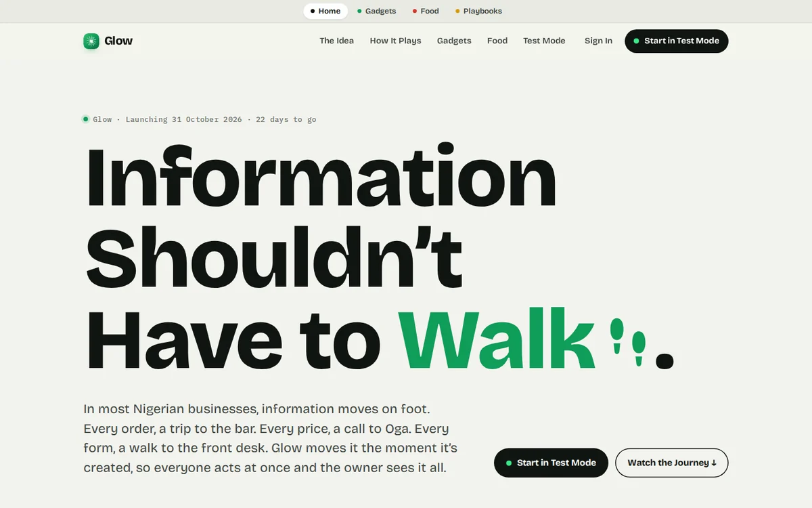Open Food in main navigation
This screenshot has height=508, width=812.
click(497, 41)
